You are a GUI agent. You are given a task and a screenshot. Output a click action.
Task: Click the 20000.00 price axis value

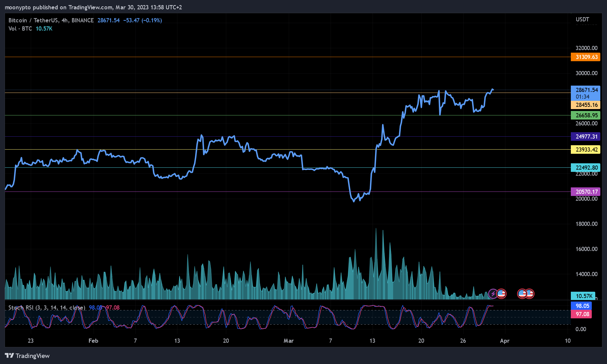click(x=587, y=199)
